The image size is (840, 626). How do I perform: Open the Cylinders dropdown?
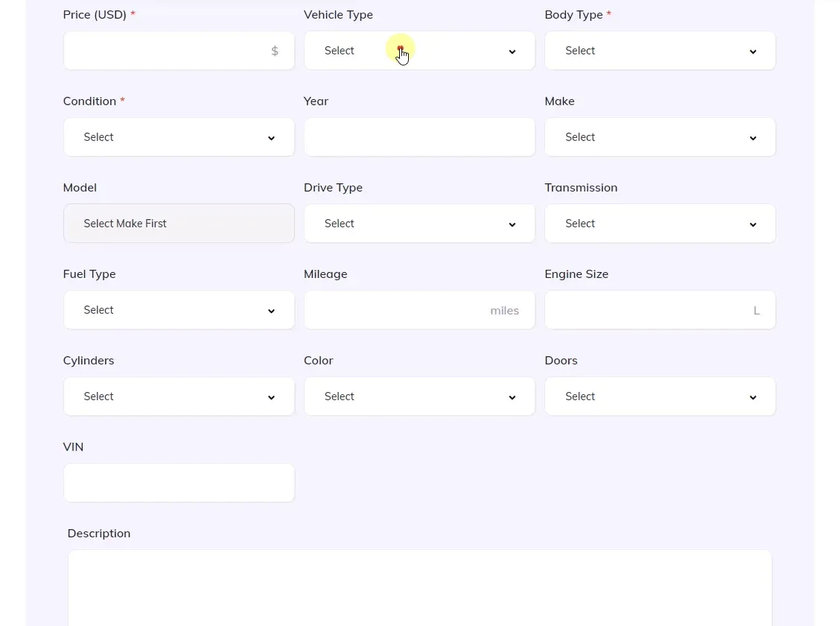click(x=179, y=396)
